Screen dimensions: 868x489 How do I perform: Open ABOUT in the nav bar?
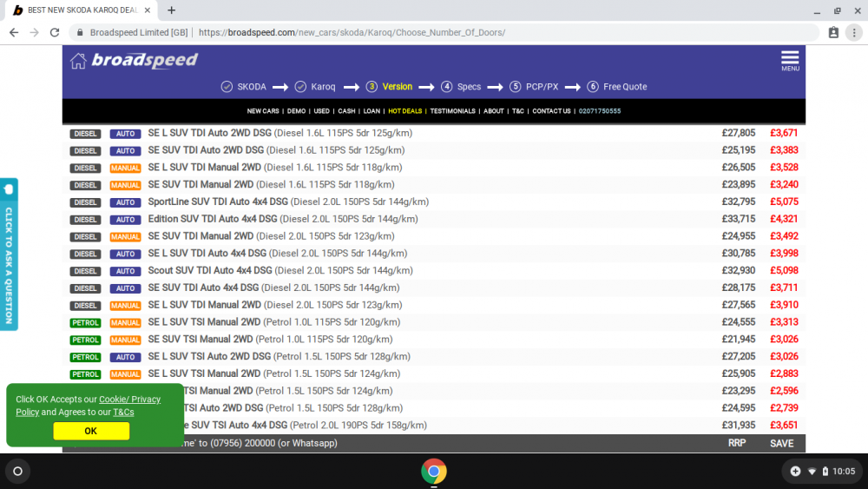tap(493, 111)
